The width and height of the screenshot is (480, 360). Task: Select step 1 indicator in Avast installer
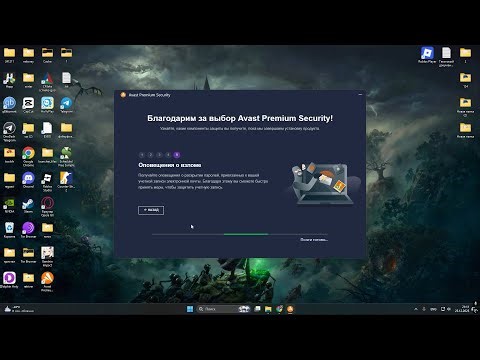pos(142,155)
